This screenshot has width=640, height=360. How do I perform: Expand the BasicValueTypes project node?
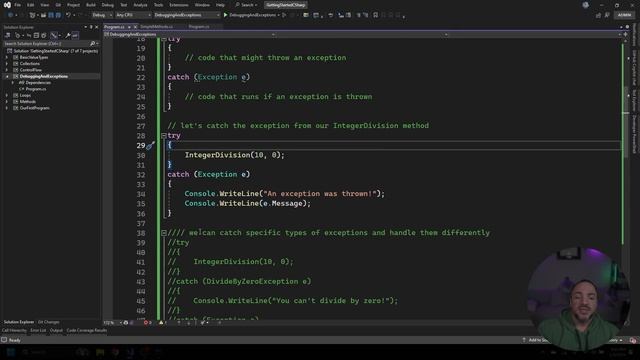pyautogui.click(x=7, y=58)
